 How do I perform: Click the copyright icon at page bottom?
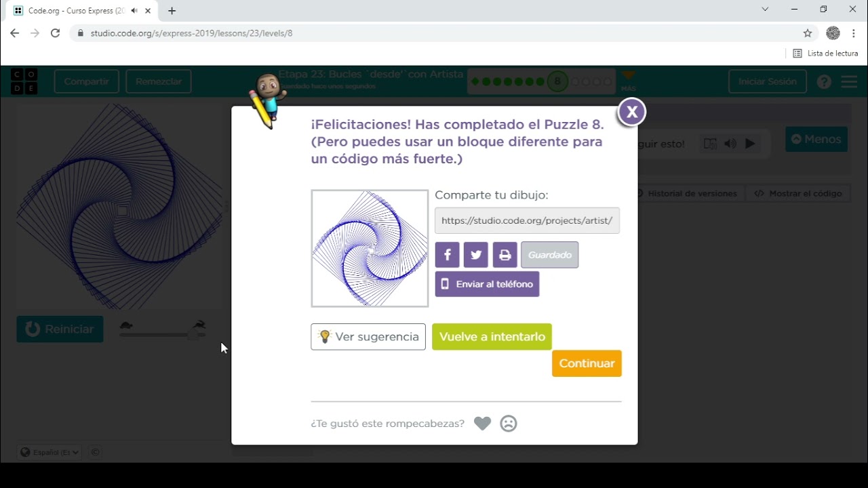click(96, 452)
